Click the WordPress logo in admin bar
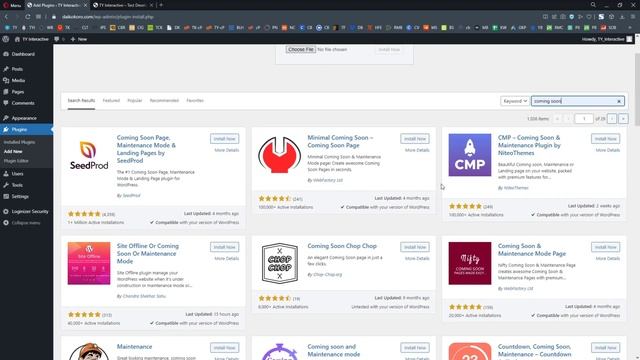This screenshot has height=360, width=640. click(x=6, y=39)
